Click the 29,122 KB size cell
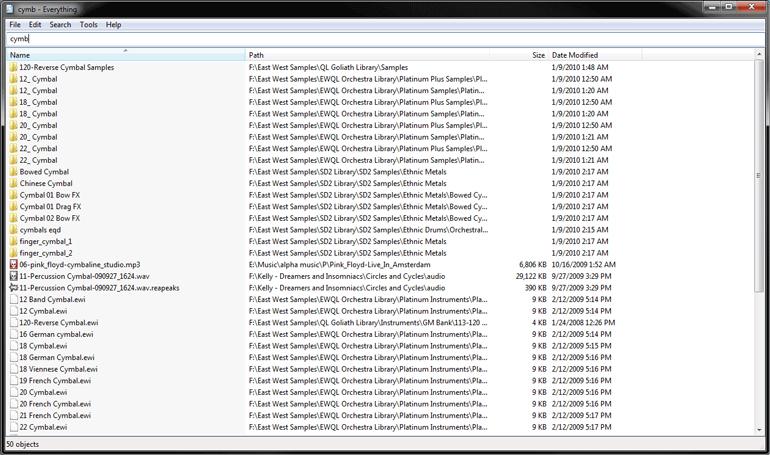 [x=531, y=276]
